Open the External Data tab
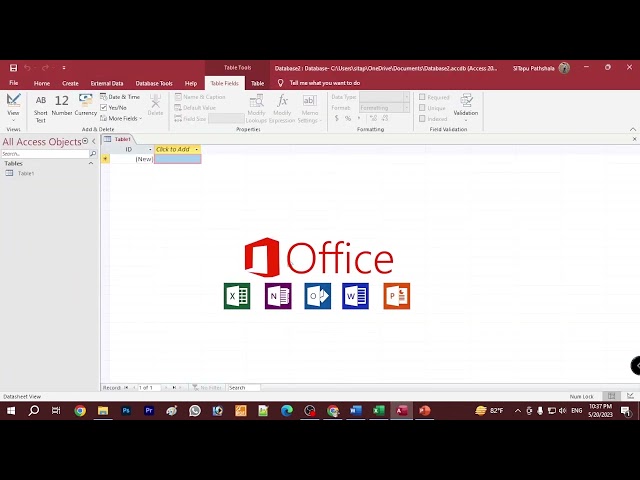This screenshot has width=640, height=480. (x=107, y=83)
